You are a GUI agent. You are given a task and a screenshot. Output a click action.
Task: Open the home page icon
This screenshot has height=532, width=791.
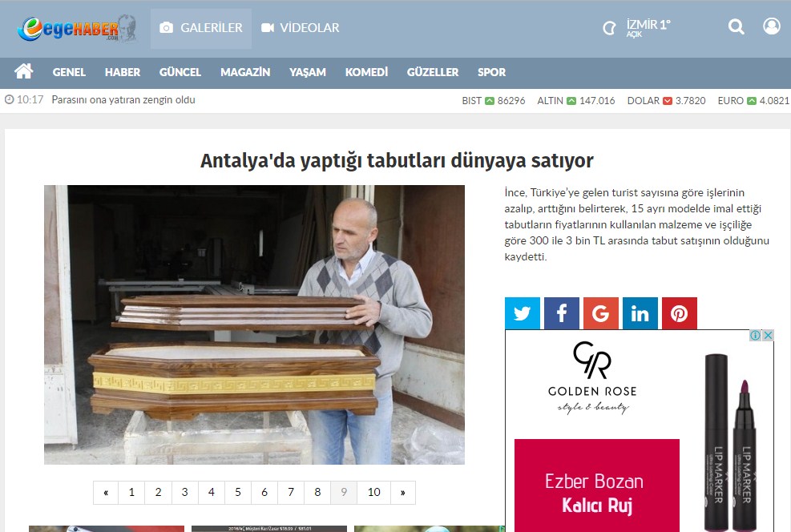tap(24, 71)
